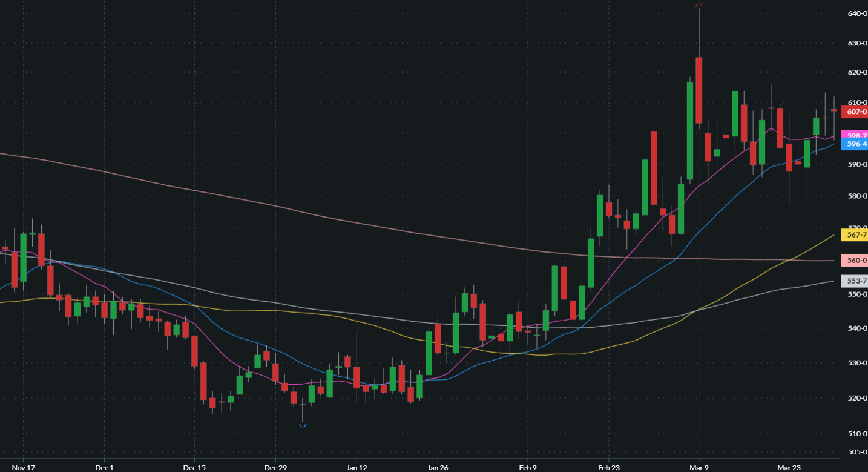This screenshot has height=472, width=868.
Task: Click the Dec 15 date label
Action: pos(194,468)
